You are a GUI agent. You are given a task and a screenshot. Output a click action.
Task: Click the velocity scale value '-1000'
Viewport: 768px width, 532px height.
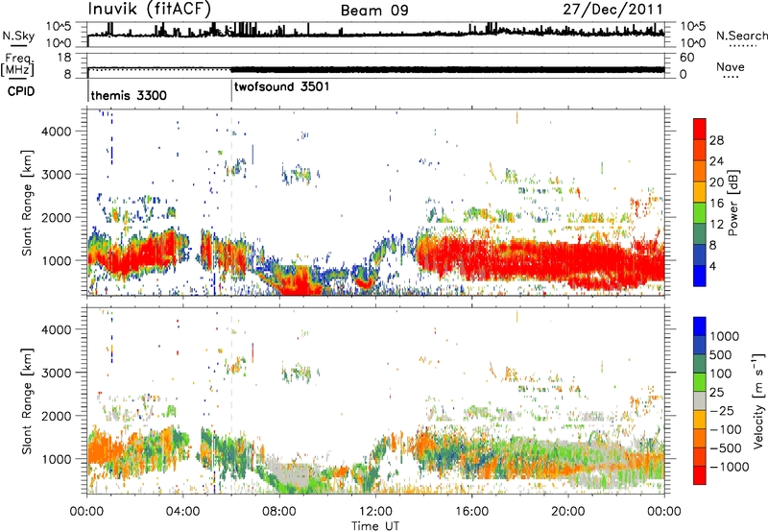(x=729, y=467)
